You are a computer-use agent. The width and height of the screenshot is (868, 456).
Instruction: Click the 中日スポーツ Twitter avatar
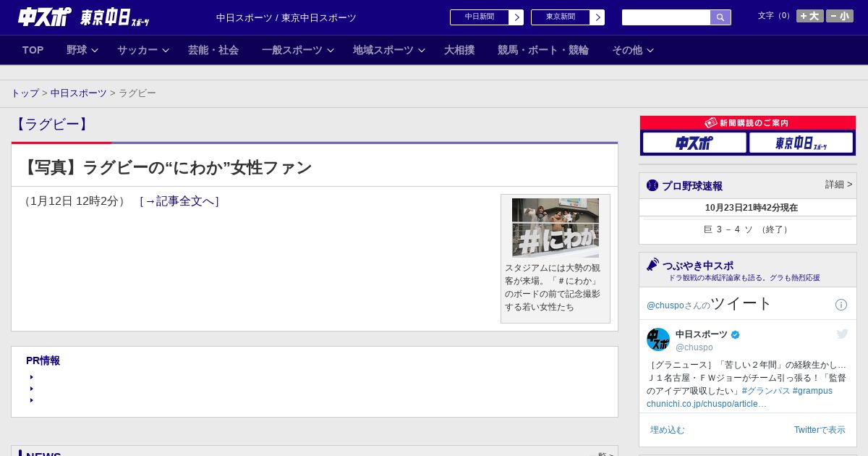coord(658,339)
